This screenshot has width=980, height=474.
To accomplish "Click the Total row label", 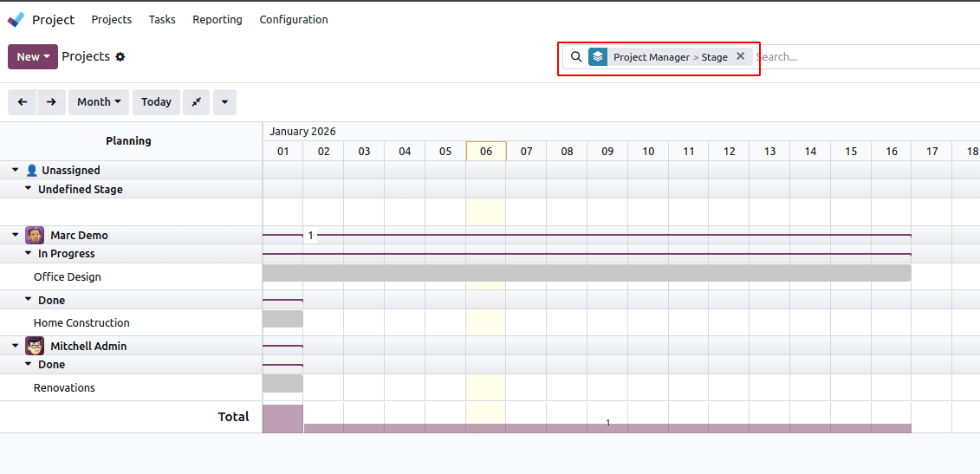I will coord(233,417).
